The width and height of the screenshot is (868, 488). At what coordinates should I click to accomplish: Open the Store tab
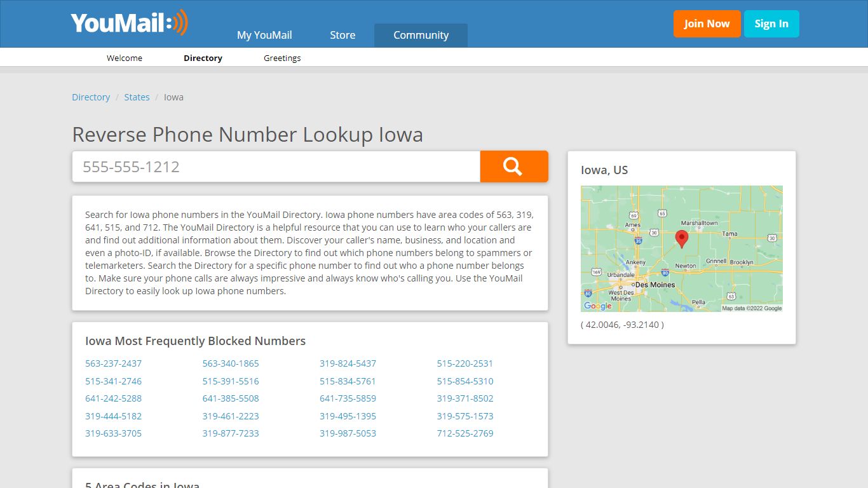(x=342, y=35)
